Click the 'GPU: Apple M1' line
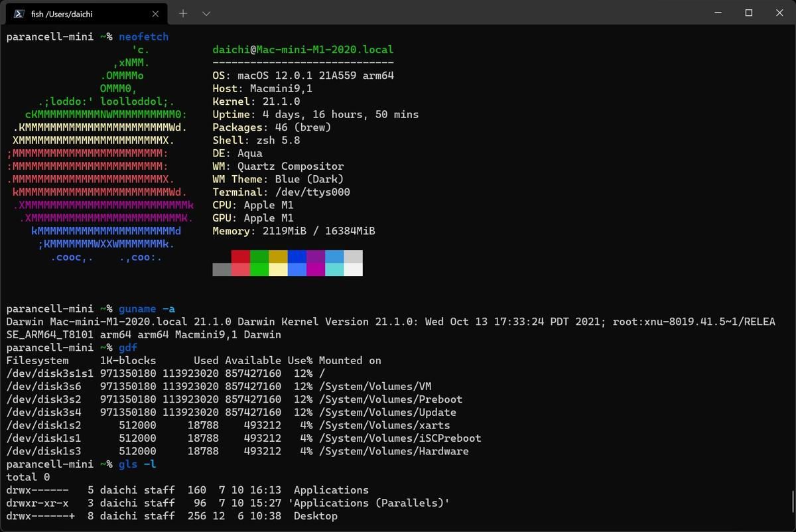 click(x=253, y=218)
